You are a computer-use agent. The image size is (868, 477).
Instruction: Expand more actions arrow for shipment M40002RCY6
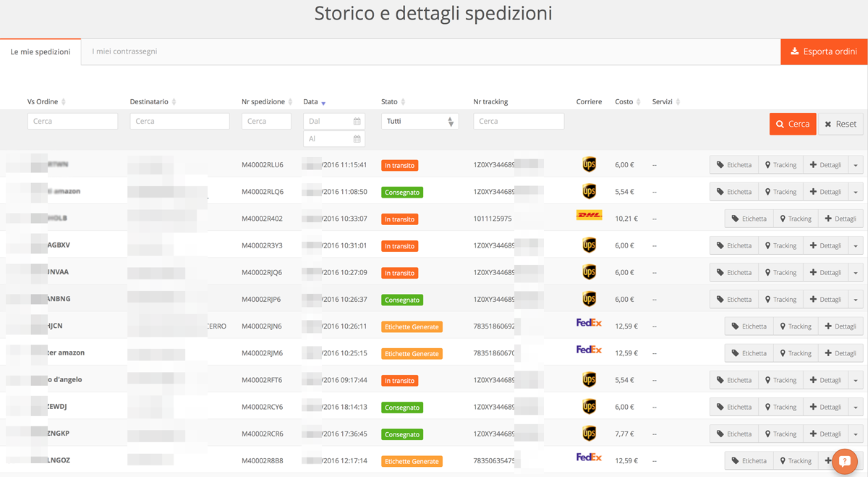(856, 408)
